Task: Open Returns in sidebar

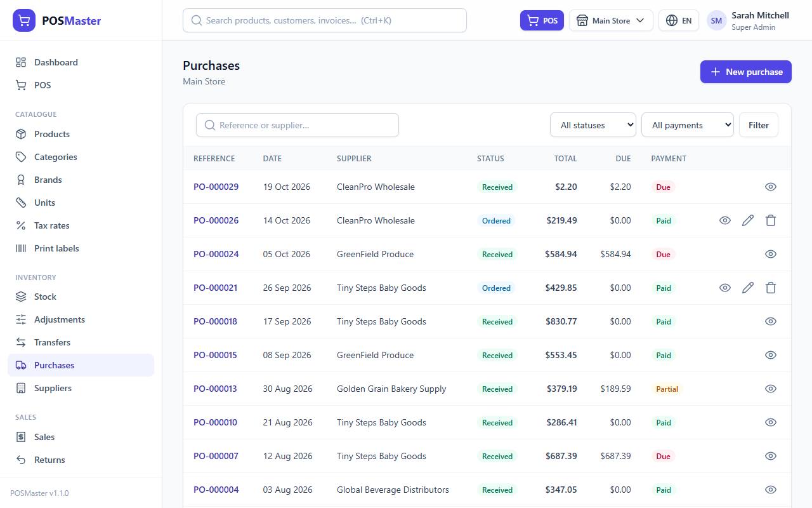Action: [81, 460]
